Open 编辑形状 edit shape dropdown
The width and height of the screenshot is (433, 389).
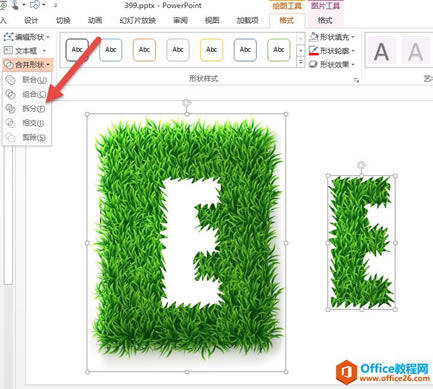point(27,37)
